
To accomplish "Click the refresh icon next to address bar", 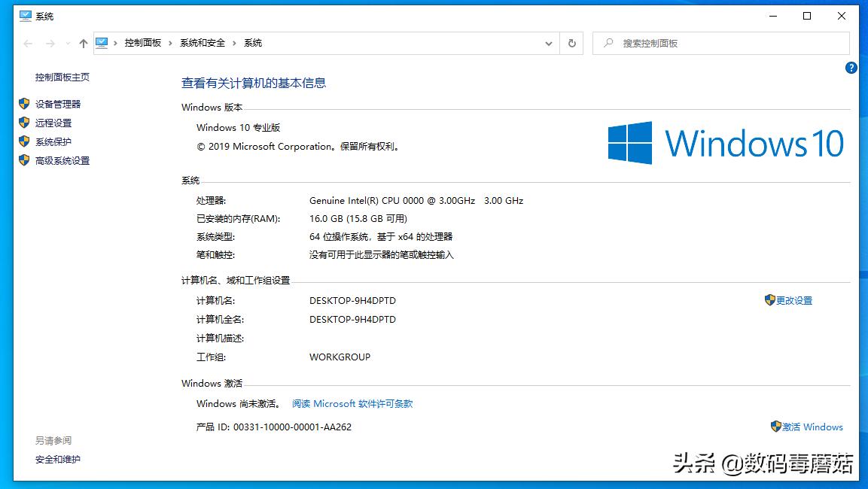I will click(571, 43).
